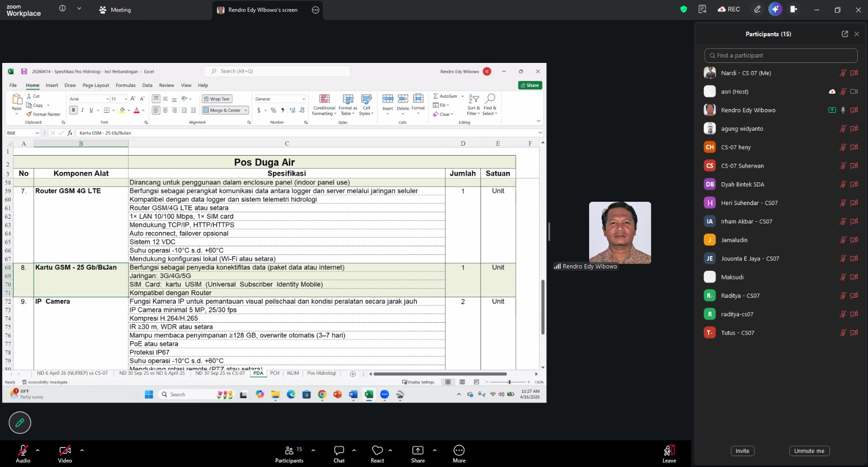
Task: Open Excel font size dropdown
Action: pyautogui.click(x=126, y=99)
